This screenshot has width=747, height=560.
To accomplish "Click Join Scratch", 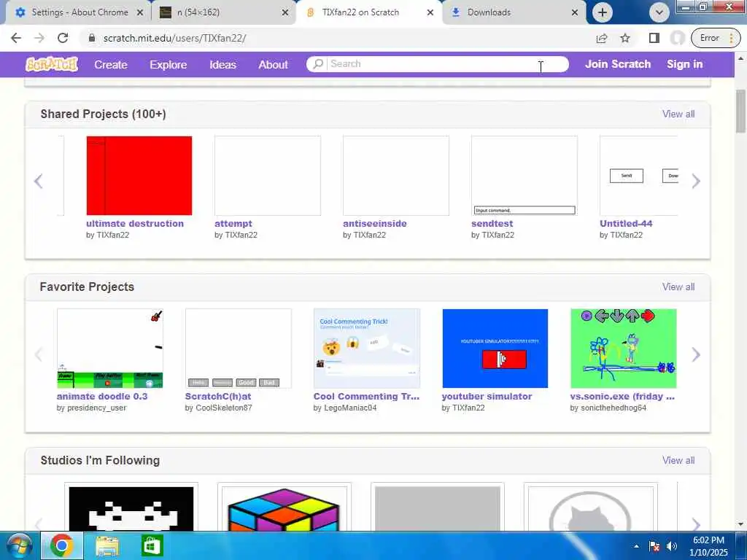I will tap(617, 64).
